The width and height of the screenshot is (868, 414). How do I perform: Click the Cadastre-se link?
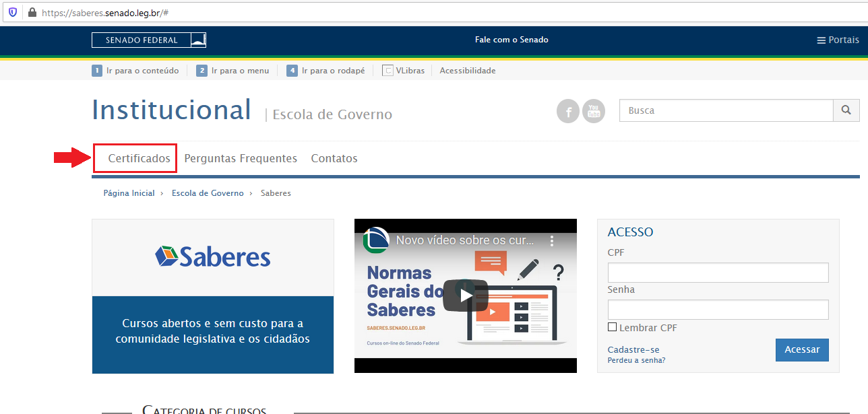pyautogui.click(x=633, y=349)
